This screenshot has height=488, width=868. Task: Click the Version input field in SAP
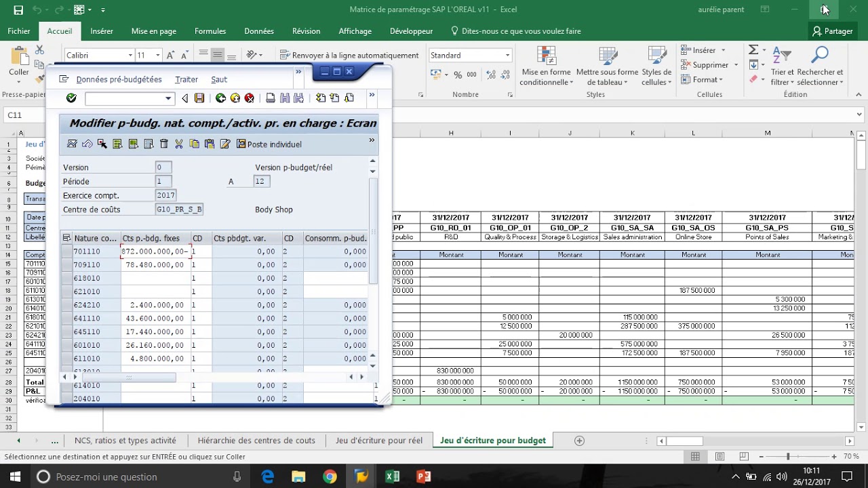coord(163,167)
